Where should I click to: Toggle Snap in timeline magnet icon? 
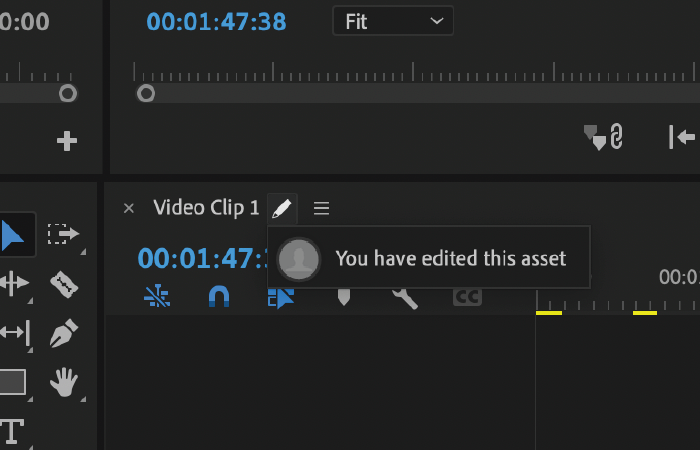(x=218, y=296)
